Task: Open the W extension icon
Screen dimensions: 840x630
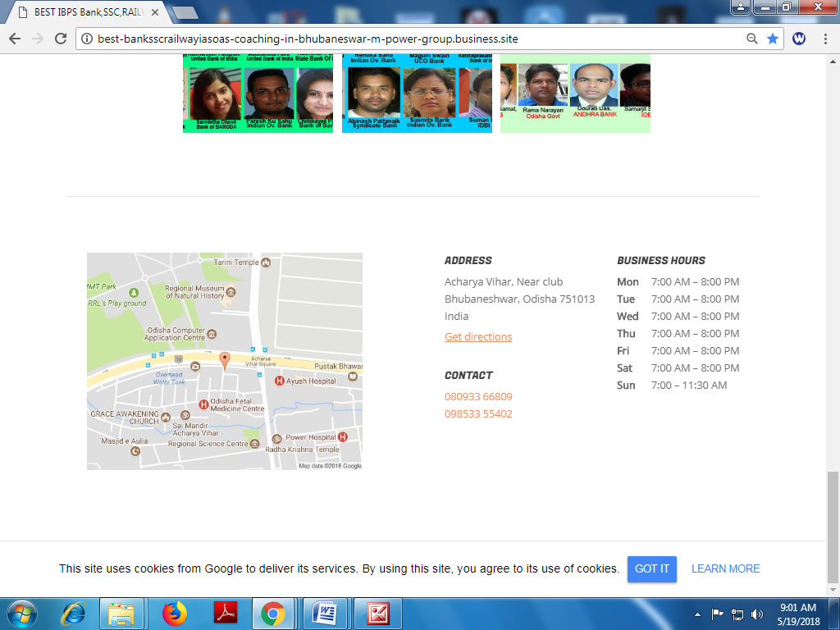Action: [798, 39]
